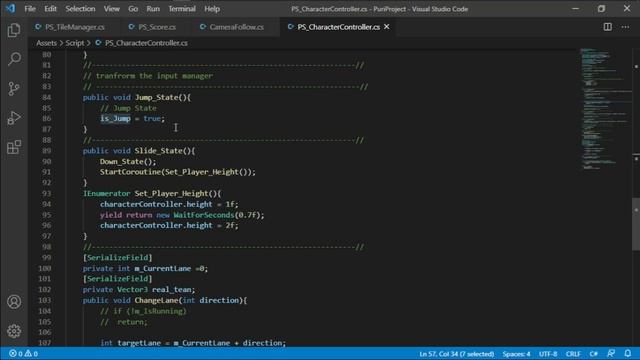Open the feedback icon in status bar
Screen dimensions: 640x360
[611, 353]
